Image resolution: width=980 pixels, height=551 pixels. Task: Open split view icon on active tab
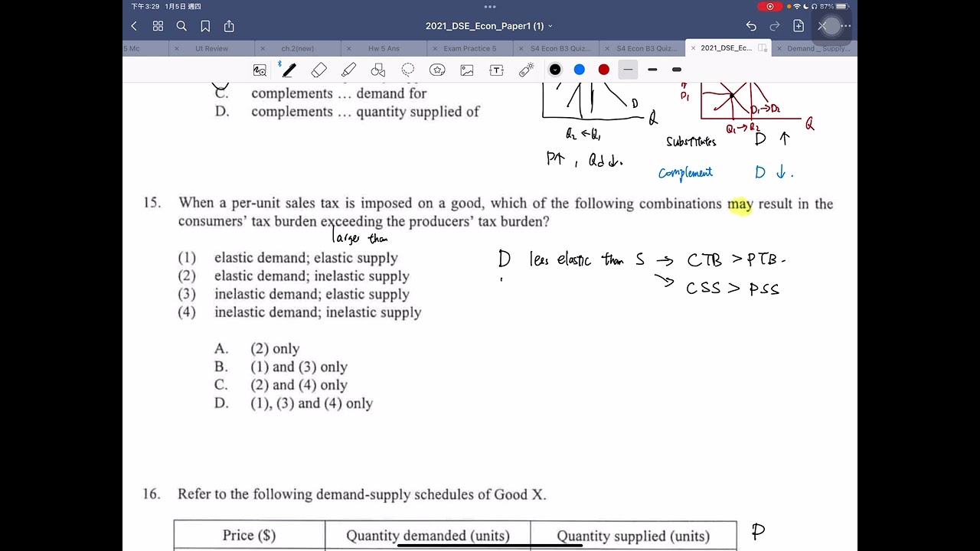point(763,48)
